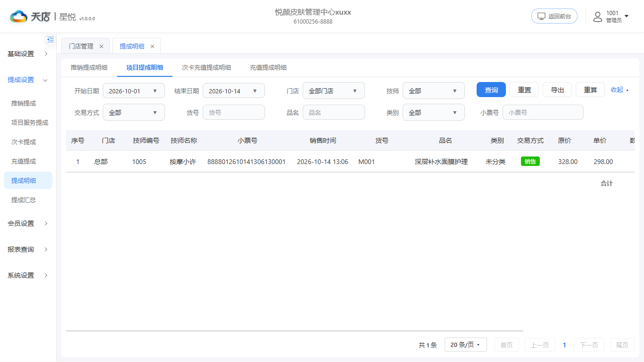
Task: Click the 导出 button
Action: [557, 90]
